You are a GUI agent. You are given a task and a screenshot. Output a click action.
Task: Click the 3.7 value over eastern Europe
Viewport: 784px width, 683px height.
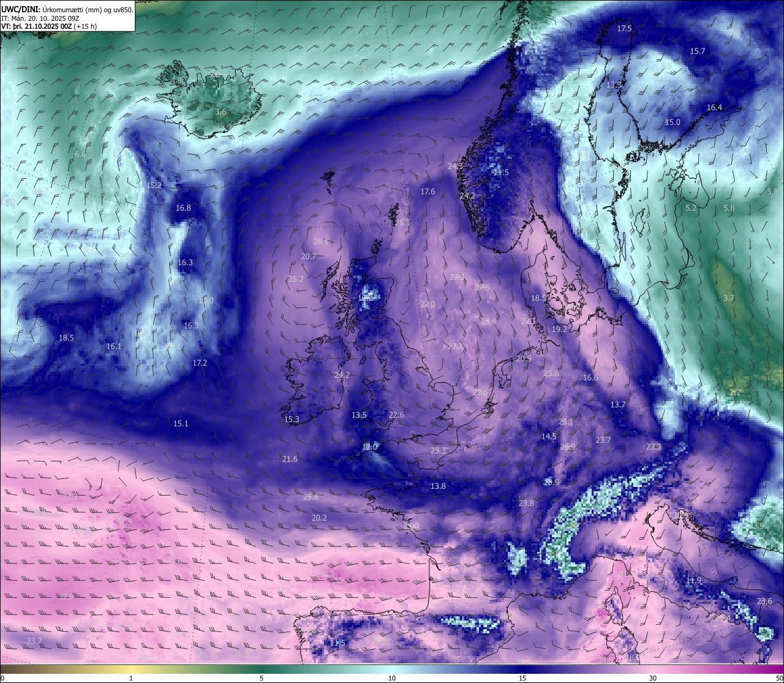(x=728, y=298)
